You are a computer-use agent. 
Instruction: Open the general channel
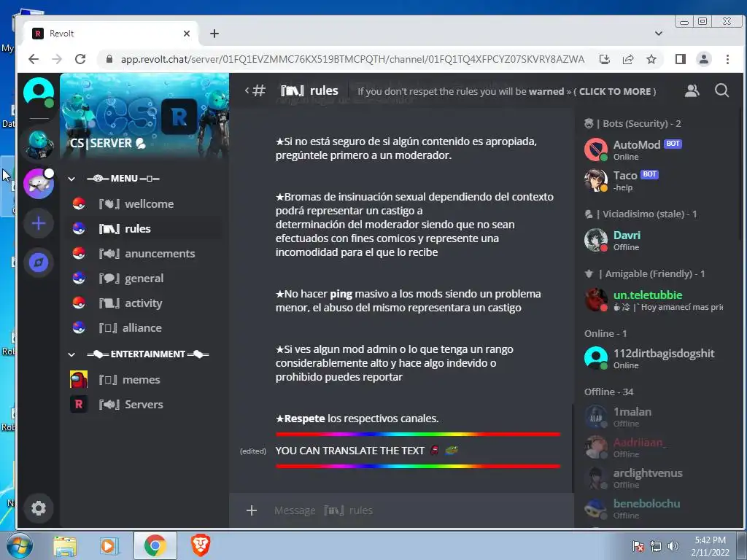144,278
